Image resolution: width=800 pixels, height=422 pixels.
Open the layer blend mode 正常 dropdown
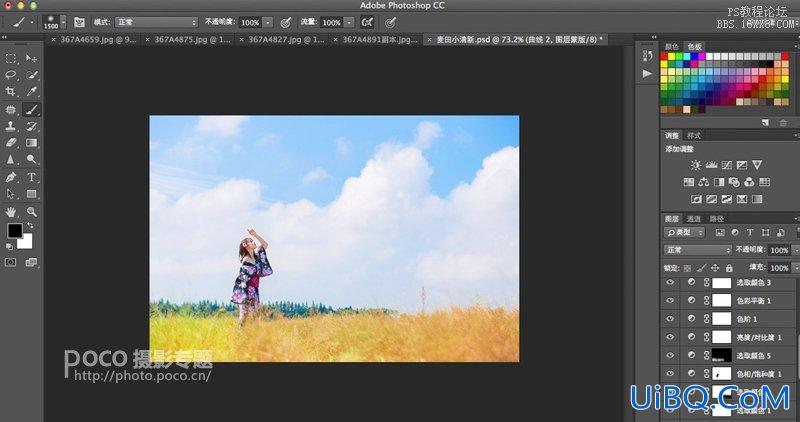tap(698, 250)
